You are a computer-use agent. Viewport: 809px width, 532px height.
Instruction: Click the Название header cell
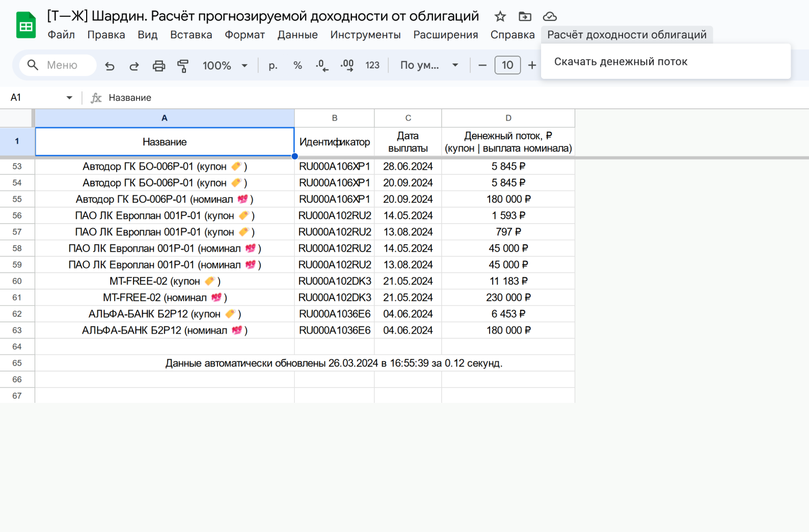[164, 142]
